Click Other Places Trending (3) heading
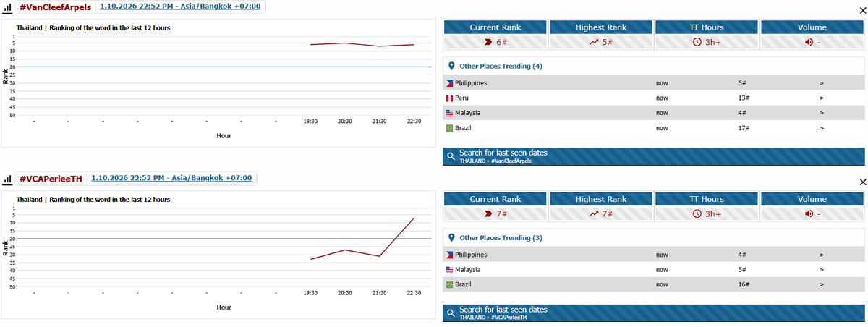Screen dimensions: 868x327 [x=501, y=237]
